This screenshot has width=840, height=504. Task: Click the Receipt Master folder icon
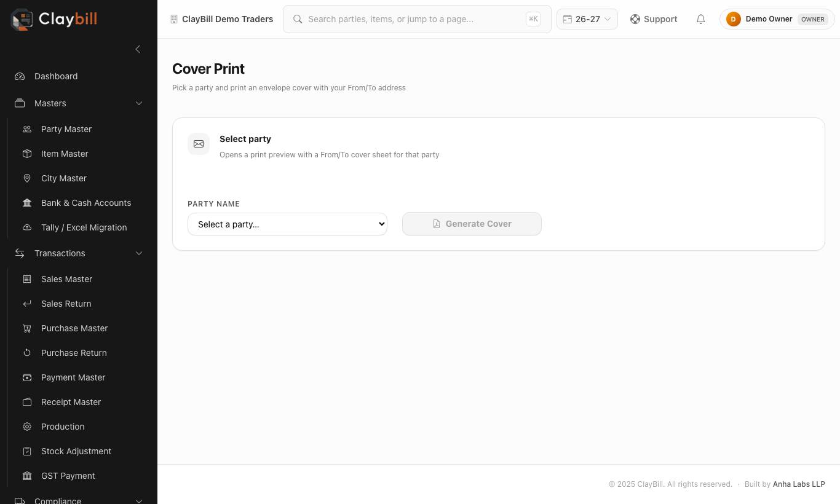tap(27, 402)
